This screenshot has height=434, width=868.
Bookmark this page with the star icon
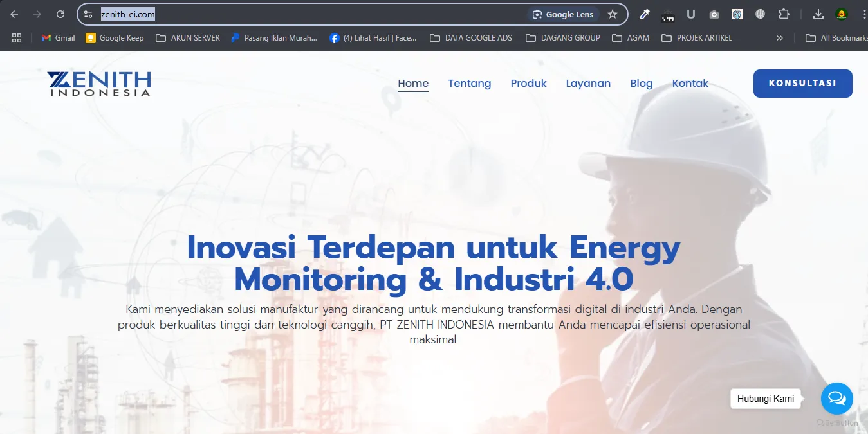click(x=613, y=14)
